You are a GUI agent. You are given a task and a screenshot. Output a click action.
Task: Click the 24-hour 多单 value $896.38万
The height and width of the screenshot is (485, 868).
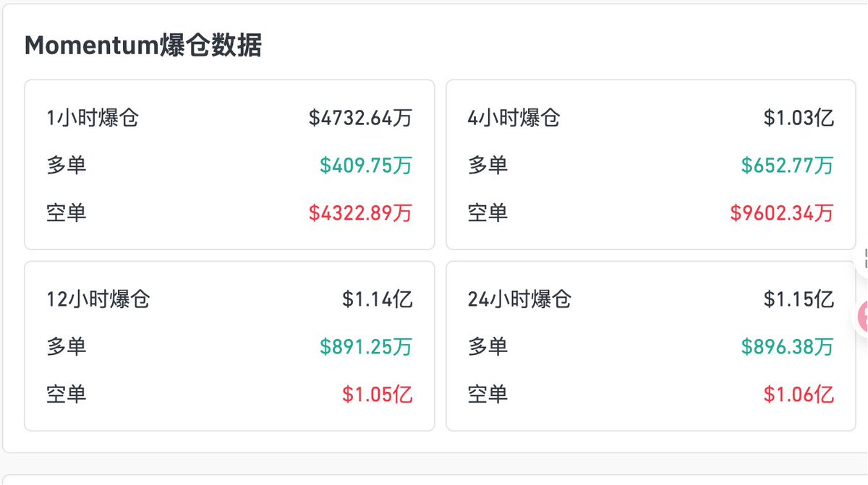(787, 347)
